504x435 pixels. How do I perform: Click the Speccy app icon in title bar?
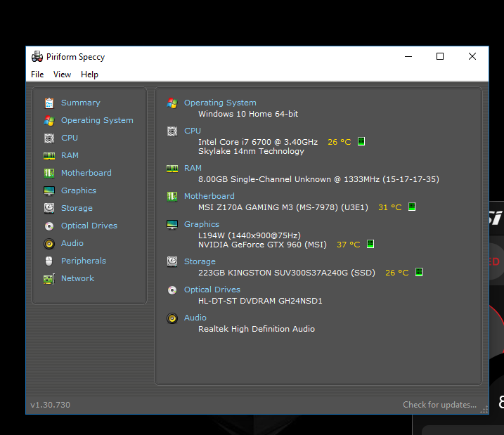[37, 56]
